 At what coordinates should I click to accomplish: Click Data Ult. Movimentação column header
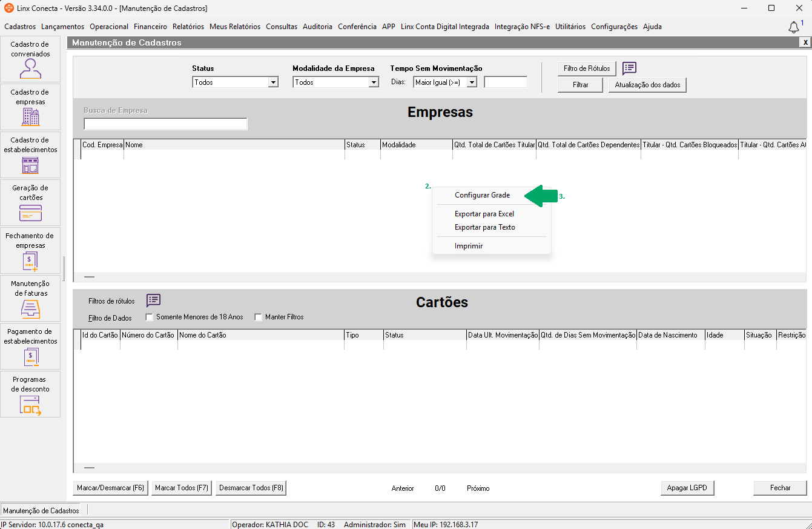coord(503,335)
